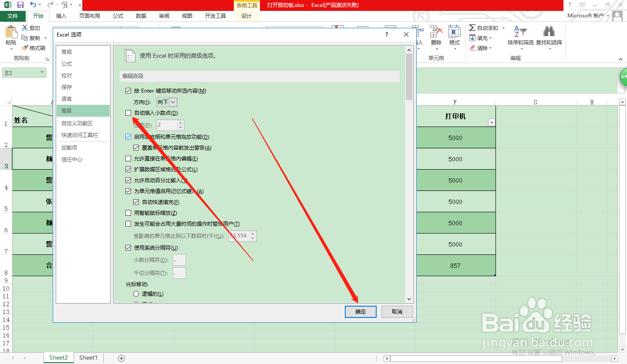627x364 pixels.
Task: Click the decimal places stepper up arrow
Action: click(180, 123)
